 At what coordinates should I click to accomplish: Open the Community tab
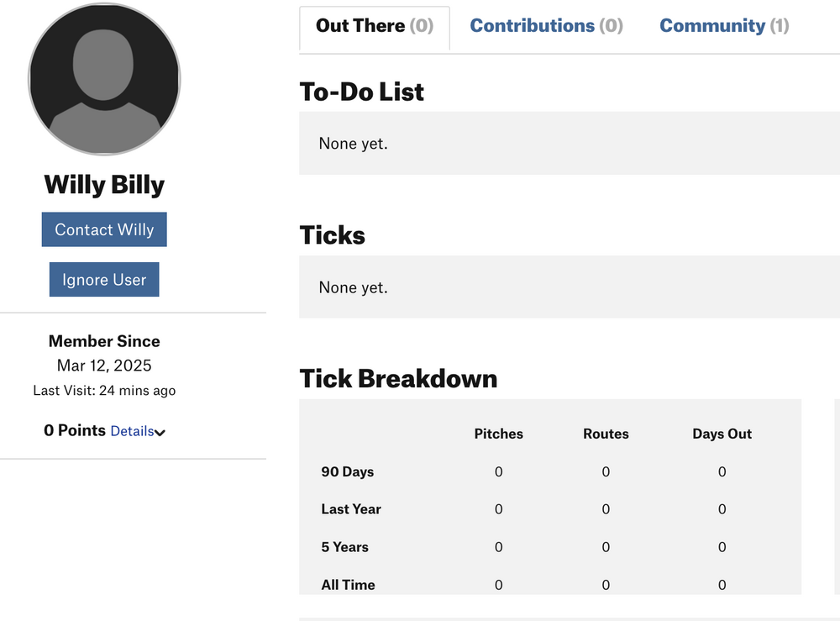tap(724, 26)
